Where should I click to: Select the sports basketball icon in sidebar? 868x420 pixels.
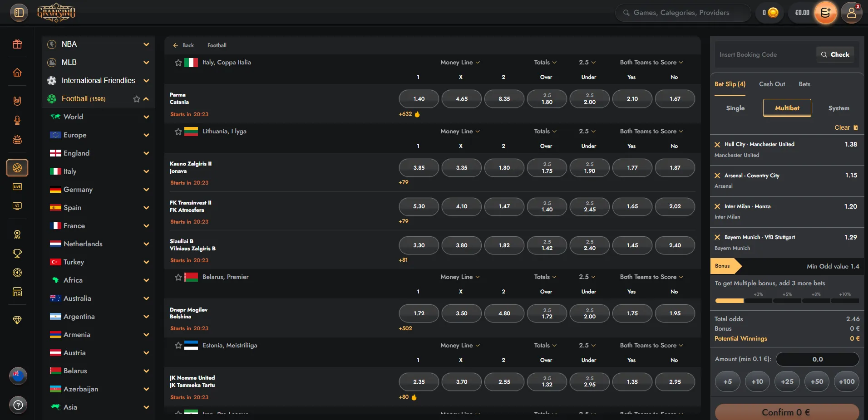17,168
